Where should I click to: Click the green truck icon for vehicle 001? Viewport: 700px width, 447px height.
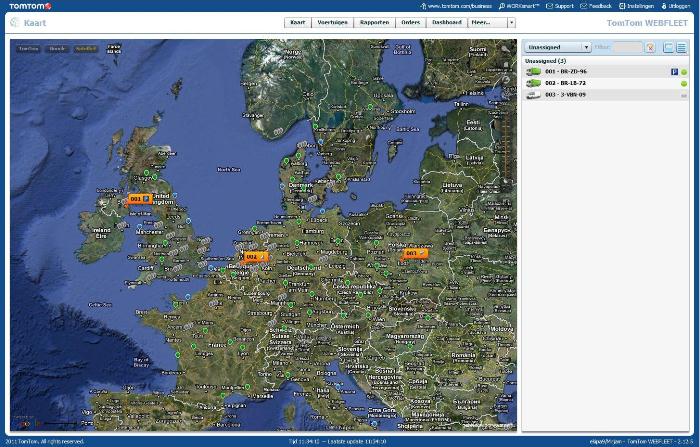click(533, 71)
